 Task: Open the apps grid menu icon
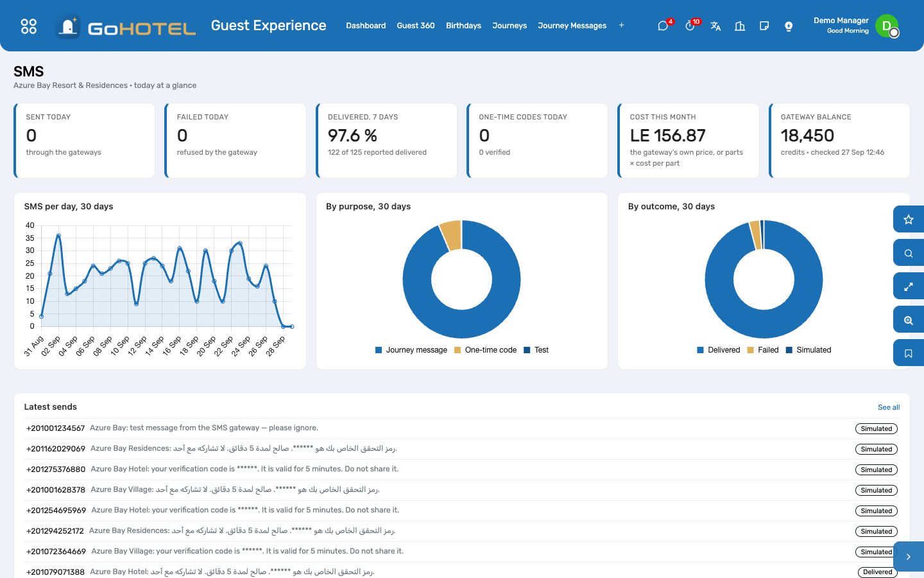coord(29,26)
